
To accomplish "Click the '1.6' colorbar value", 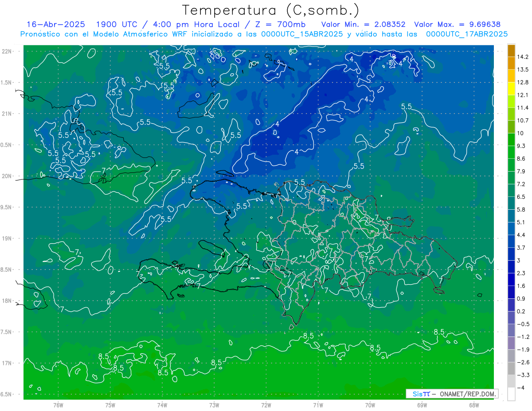I will 522,286.
